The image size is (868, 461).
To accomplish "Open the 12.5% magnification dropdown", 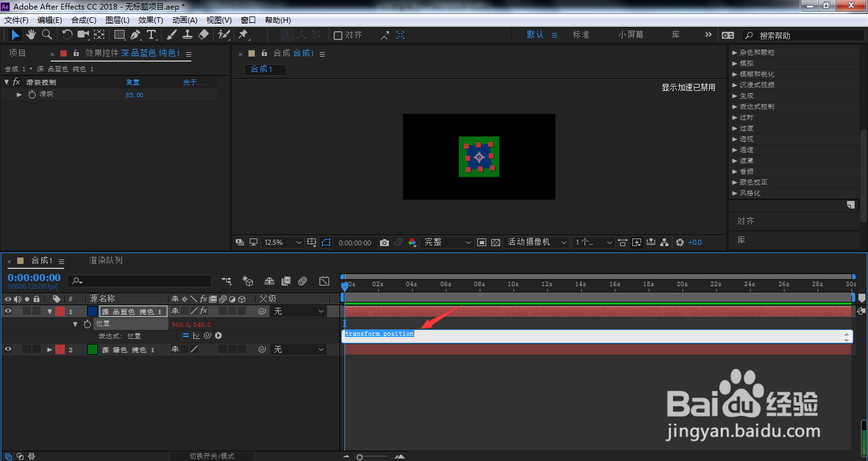I will (x=283, y=242).
